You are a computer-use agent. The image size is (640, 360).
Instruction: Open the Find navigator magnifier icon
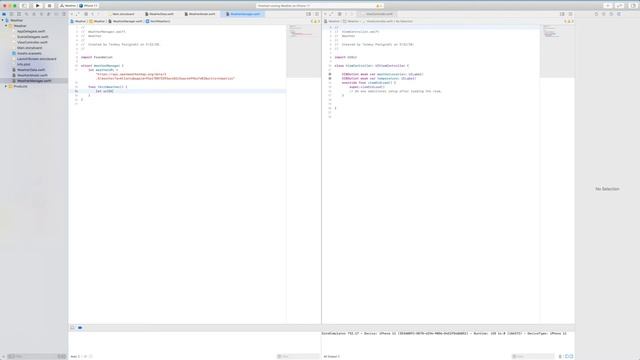(x=27, y=14)
